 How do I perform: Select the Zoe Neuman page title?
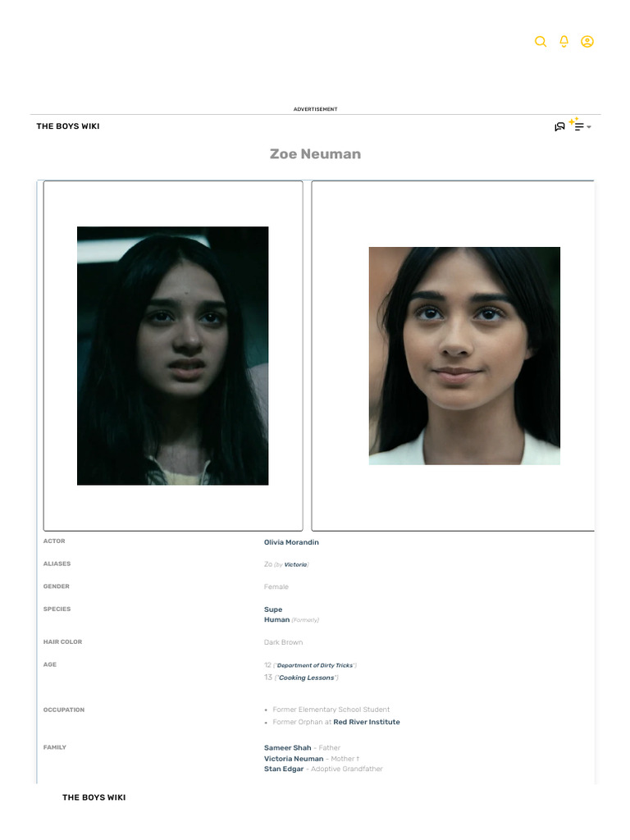point(315,153)
